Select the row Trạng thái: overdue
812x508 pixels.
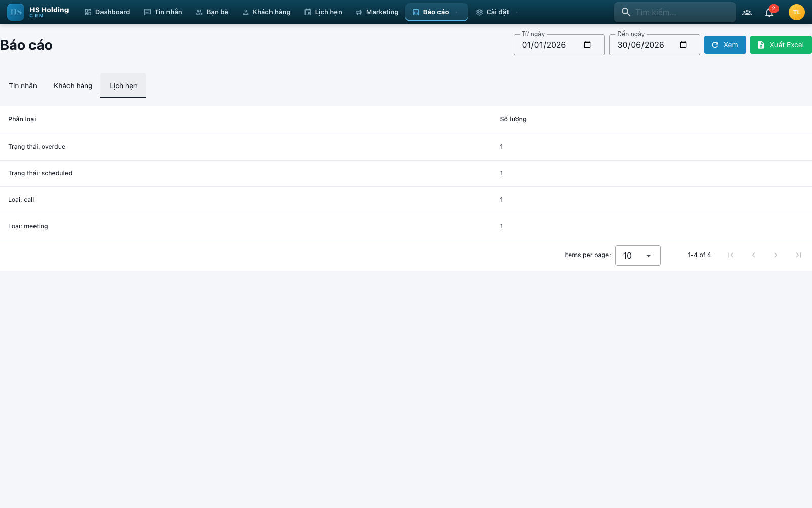406,147
